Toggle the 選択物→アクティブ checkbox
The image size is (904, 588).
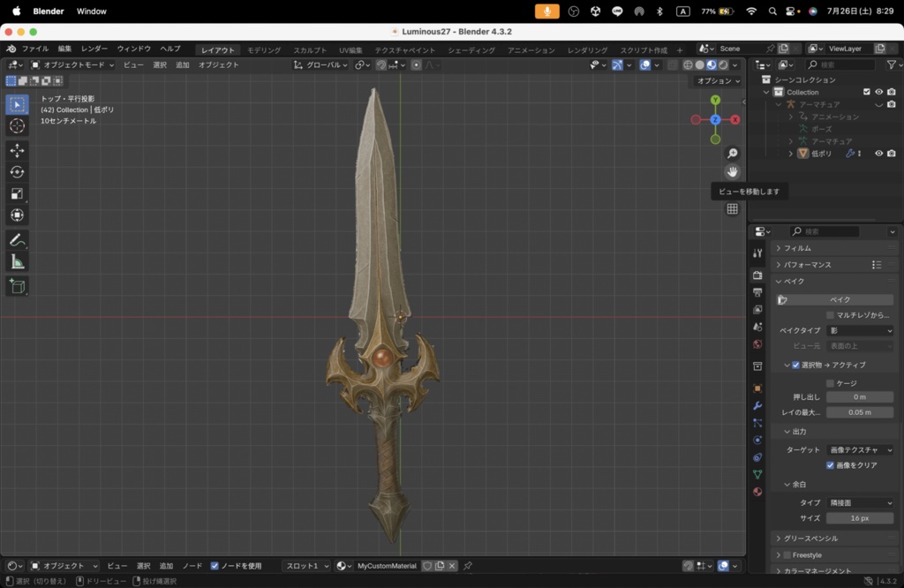click(x=795, y=365)
